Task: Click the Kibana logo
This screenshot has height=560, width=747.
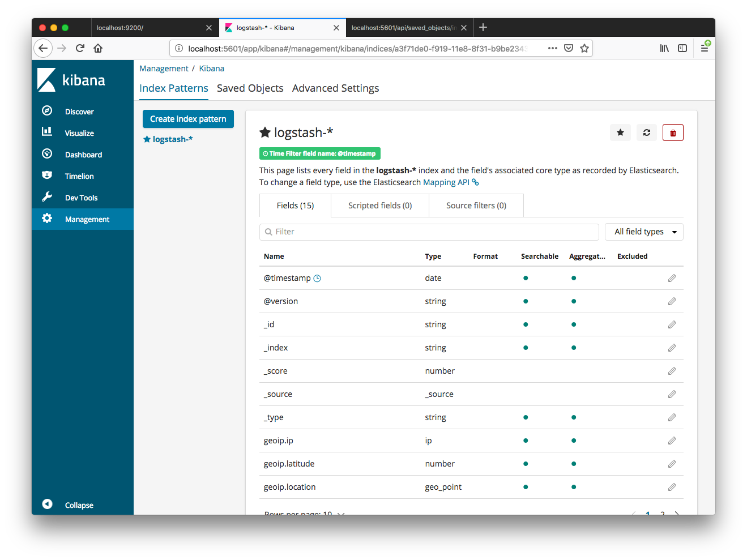Action: click(71, 80)
